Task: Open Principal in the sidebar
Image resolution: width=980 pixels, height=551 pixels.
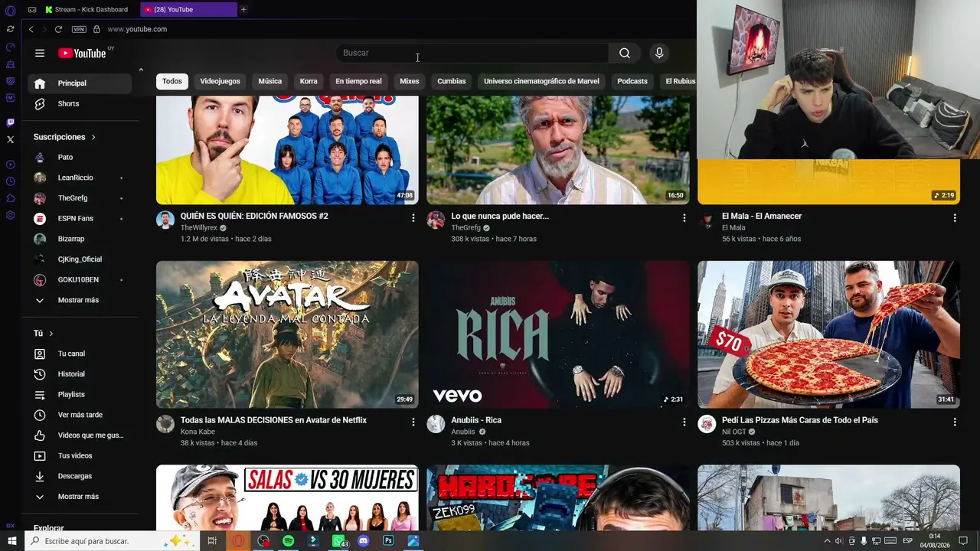Action: [80, 83]
